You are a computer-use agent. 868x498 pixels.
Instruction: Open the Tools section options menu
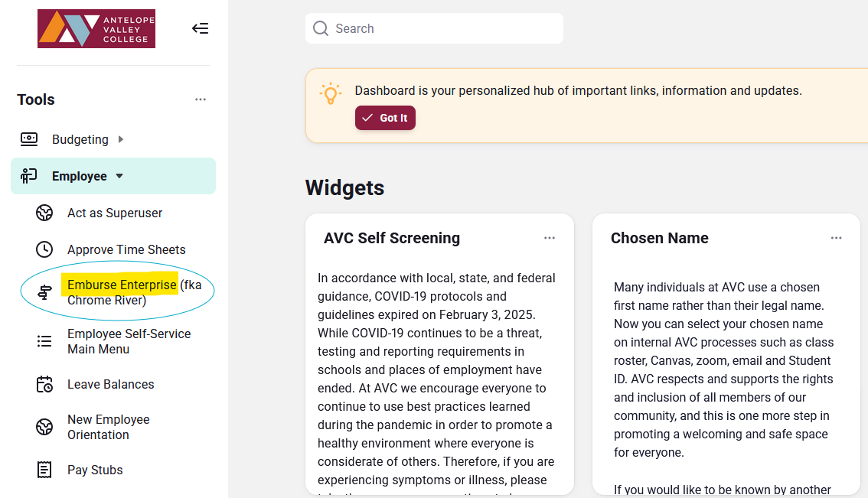pyautogui.click(x=201, y=99)
